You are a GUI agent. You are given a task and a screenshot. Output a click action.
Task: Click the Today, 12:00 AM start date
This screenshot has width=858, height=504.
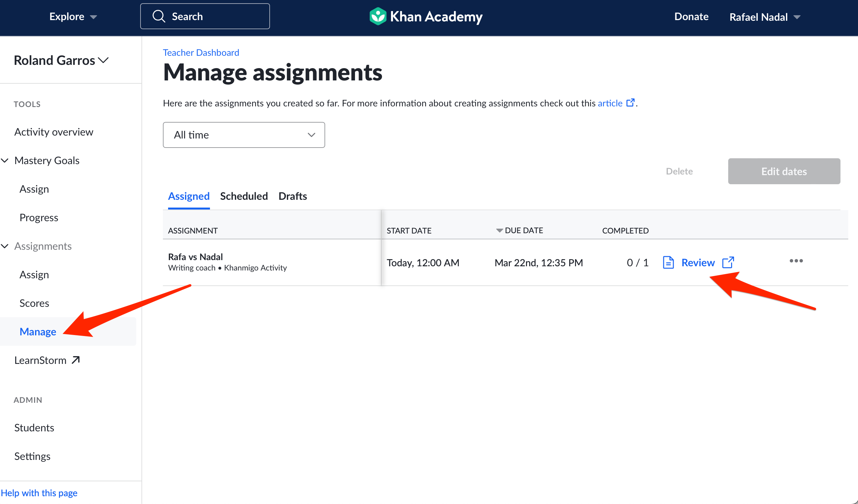(x=423, y=262)
